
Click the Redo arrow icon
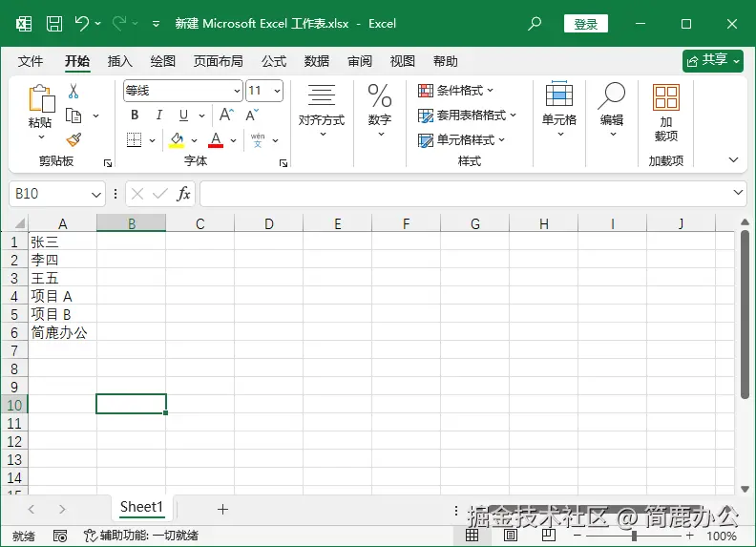coord(119,23)
